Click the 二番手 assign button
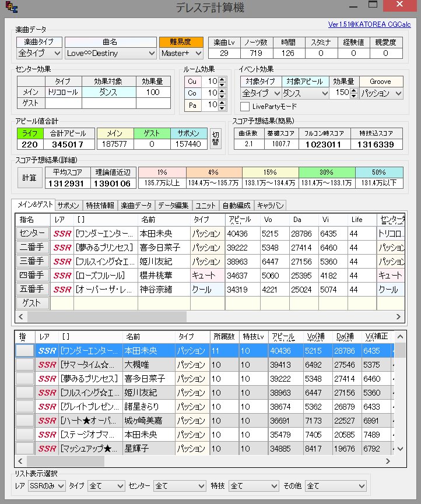 pyautogui.click(x=33, y=247)
